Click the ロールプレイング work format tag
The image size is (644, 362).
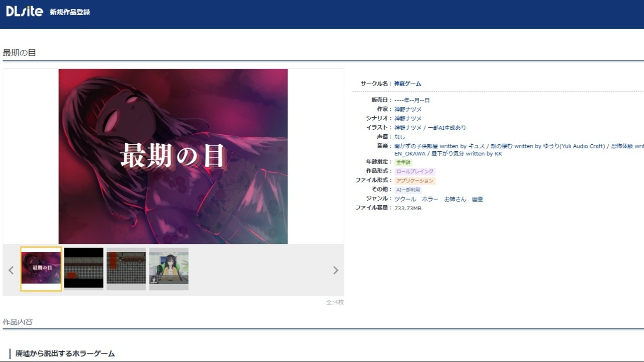click(x=415, y=171)
